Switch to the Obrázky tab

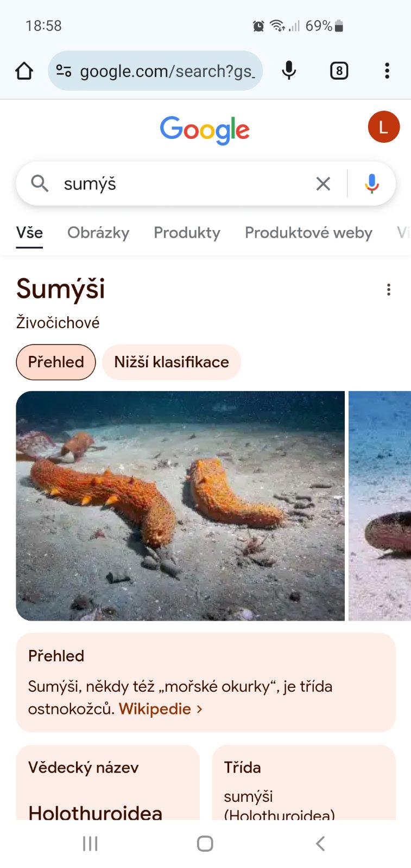tap(98, 233)
